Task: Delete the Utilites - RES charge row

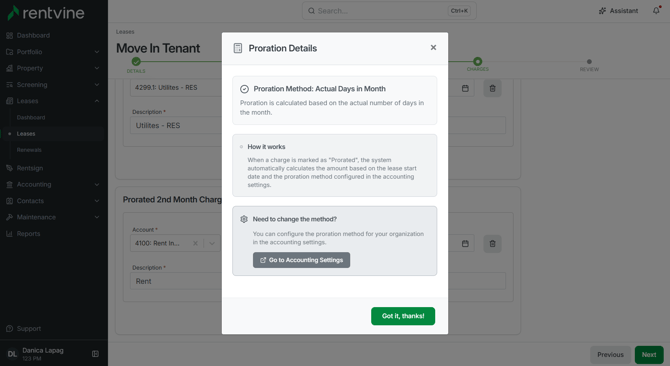Action: coord(492,88)
